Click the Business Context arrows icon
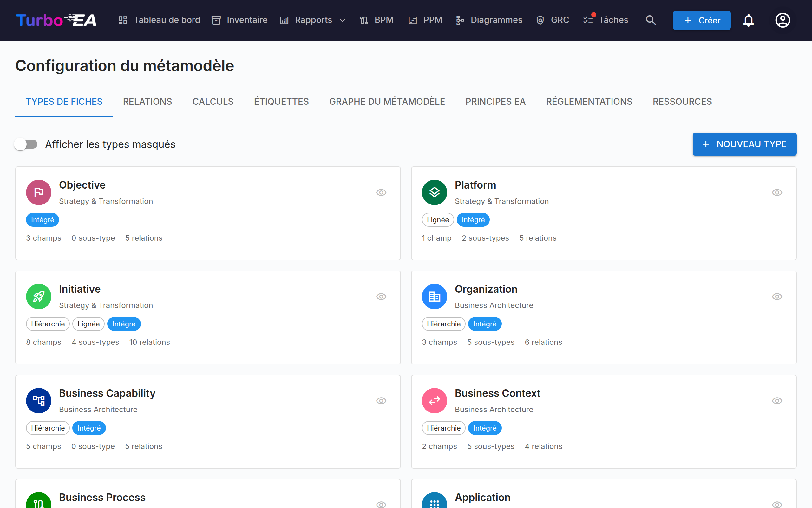This screenshot has width=812, height=508. [434, 401]
